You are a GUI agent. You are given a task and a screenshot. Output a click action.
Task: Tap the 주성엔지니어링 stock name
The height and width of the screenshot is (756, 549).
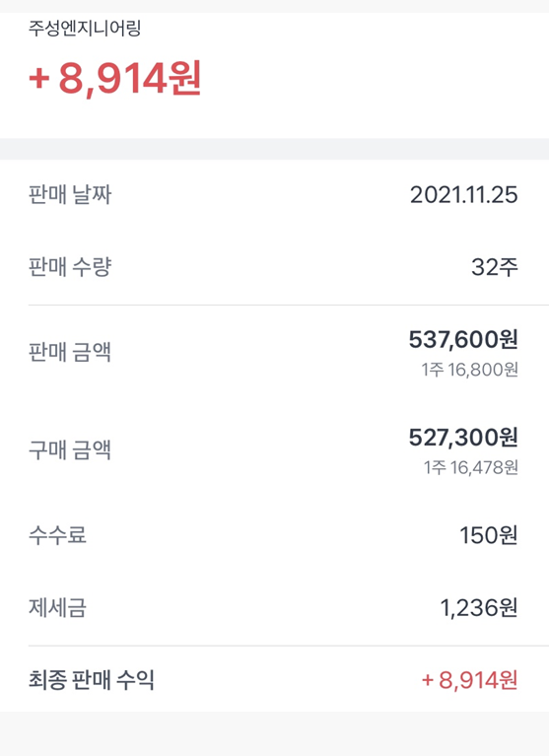click(85, 28)
